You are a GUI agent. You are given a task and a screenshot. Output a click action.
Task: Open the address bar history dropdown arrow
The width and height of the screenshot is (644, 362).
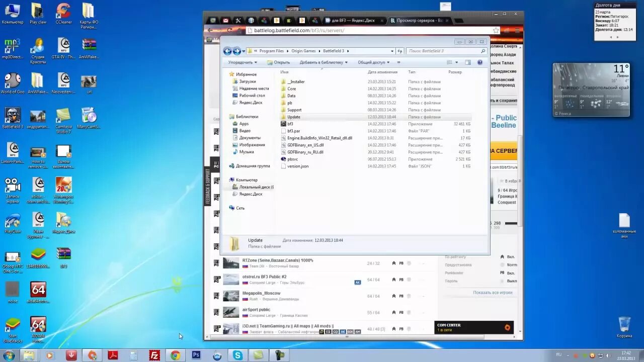tap(392, 51)
